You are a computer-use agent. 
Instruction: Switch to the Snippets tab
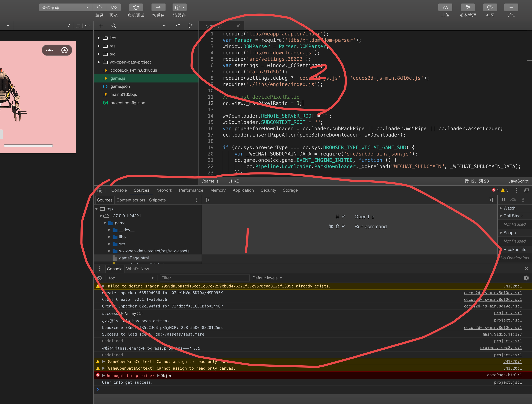pyautogui.click(x=157, y=200)
